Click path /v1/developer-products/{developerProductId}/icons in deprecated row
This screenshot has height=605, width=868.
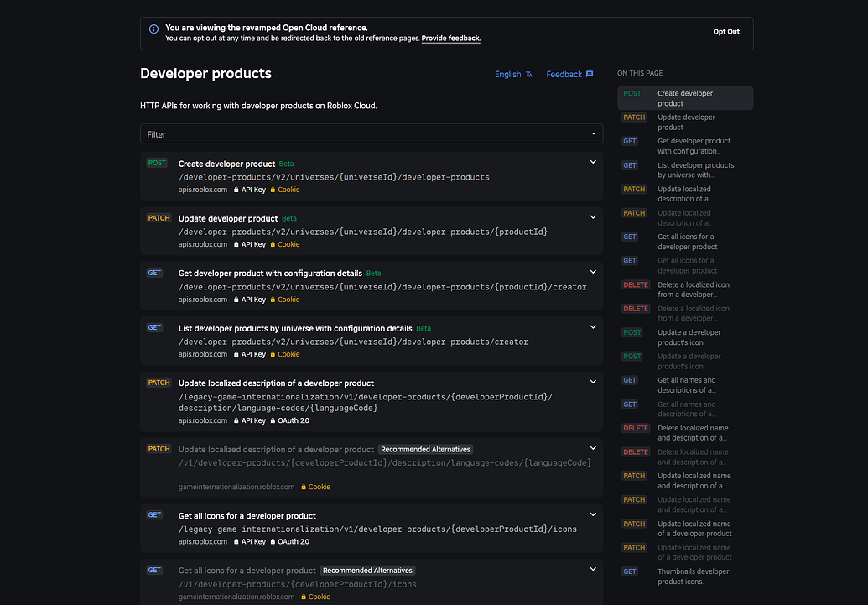click(x=297, y=584)
